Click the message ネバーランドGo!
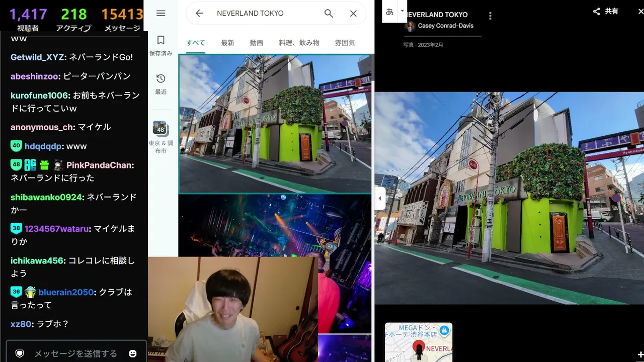644x362 pixels. pyautogui.click(x=101, y=57)
